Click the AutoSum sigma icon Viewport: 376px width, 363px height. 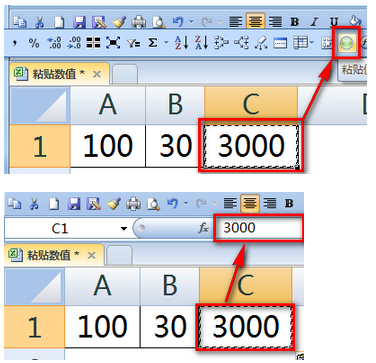click(152, 42)
